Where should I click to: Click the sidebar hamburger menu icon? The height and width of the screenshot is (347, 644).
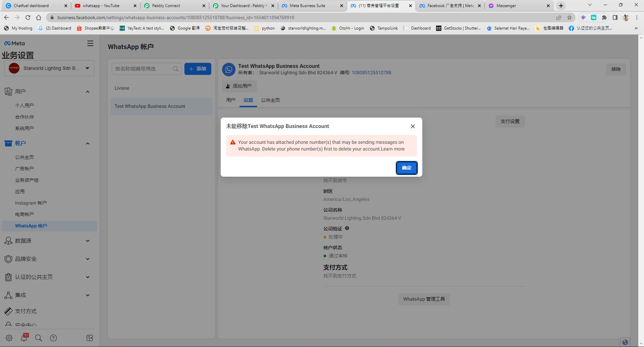click(x=90, y=43)
